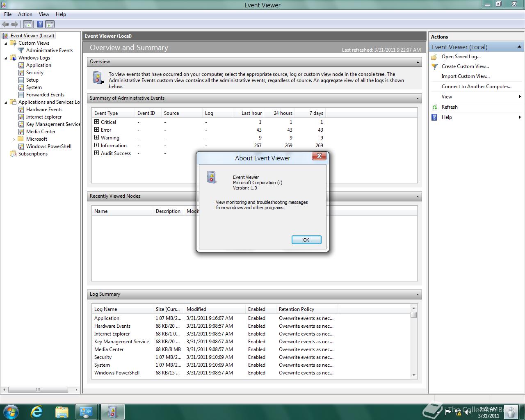Screen dimensions: 525x420
Task: Sort by the Log Name column header
Action: pyautogui.click(x=122, y=309)
